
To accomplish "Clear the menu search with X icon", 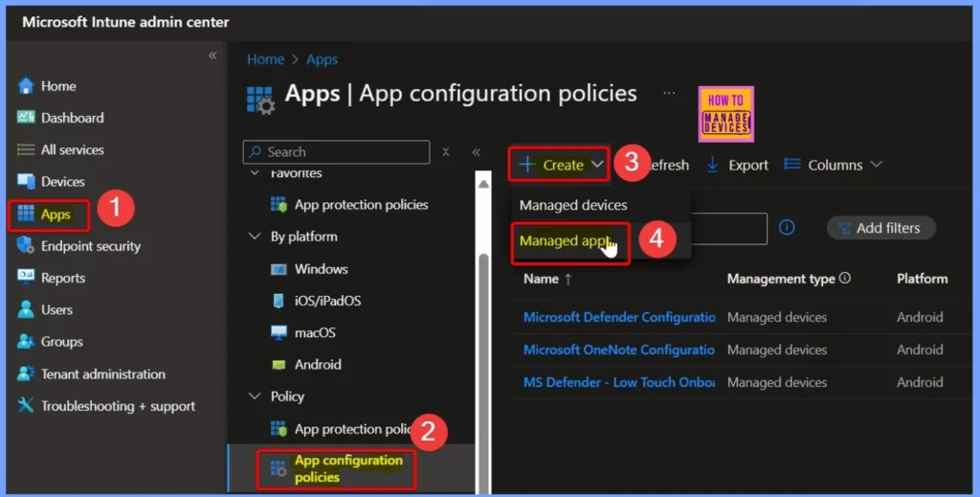I will pos(446,152).
